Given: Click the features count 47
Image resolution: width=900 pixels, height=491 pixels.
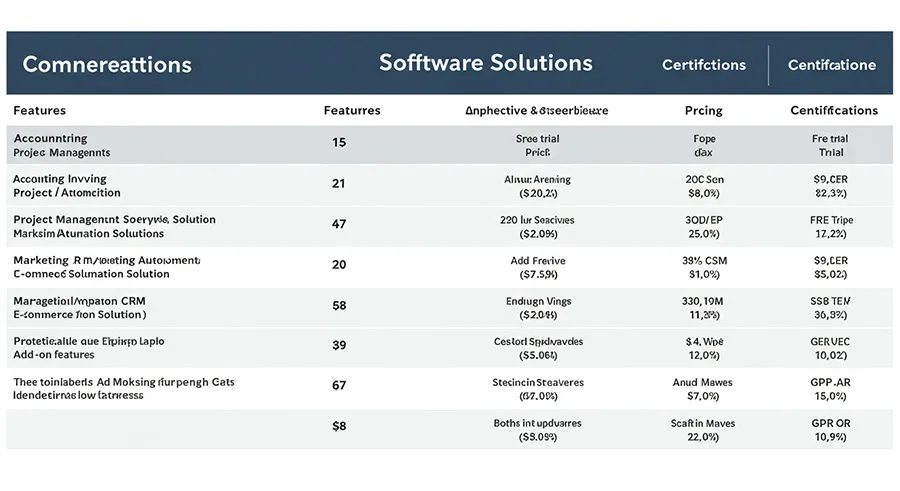Looking at the screenshot, I should pos(339,224).
